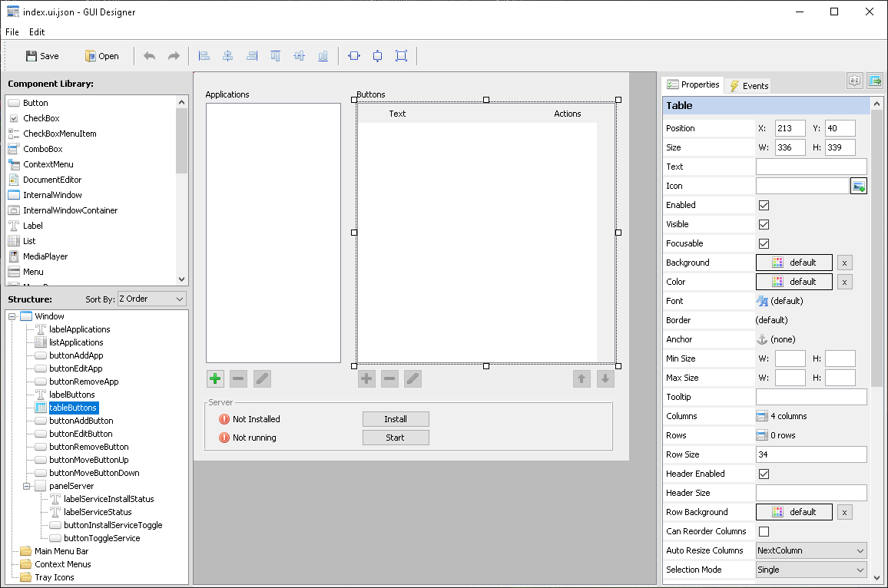888x588 pixels.
Task: Switch to the Events tab
Action: (747, 85)
